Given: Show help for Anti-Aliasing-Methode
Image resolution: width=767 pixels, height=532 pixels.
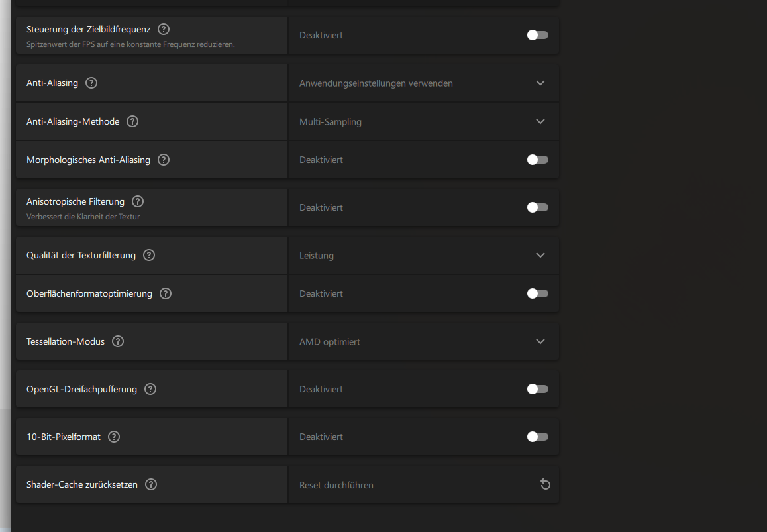Looking at the screenshot, I should [132, 121].
